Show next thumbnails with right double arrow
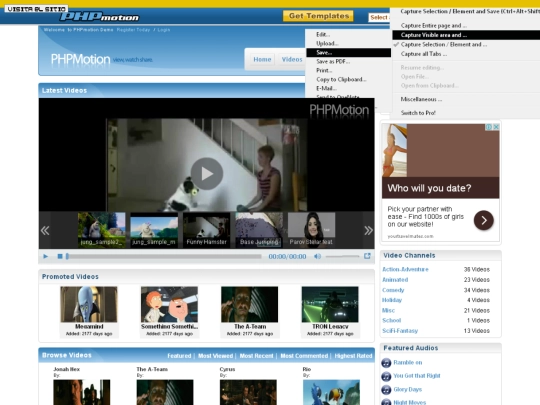The height and width of the screenshot is (405, 540). 368,230
